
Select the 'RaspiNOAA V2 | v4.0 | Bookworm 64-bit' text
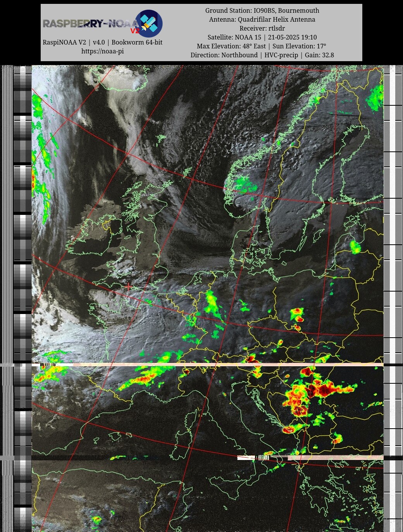(x=102, y=42)
